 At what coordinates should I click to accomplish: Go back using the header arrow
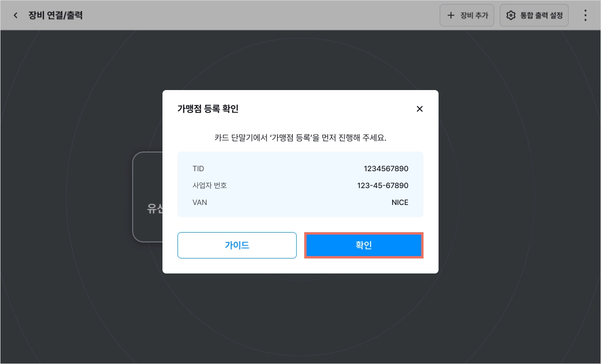click(x=15, y=15)
